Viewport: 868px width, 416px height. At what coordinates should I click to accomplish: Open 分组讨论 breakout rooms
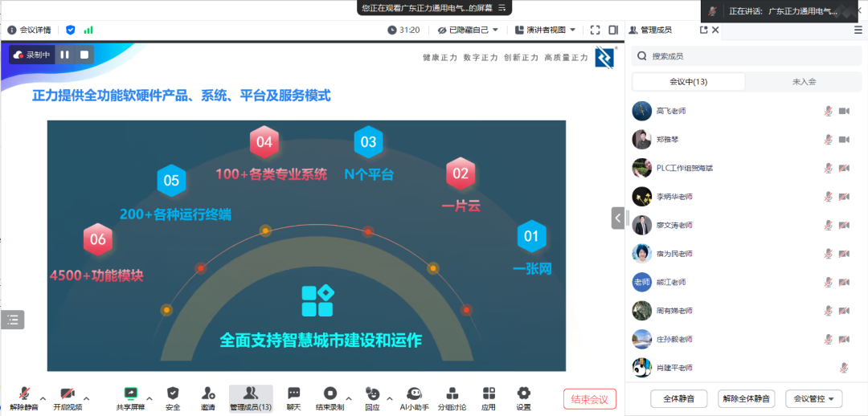pyautogui.click(x=452, y=398)
